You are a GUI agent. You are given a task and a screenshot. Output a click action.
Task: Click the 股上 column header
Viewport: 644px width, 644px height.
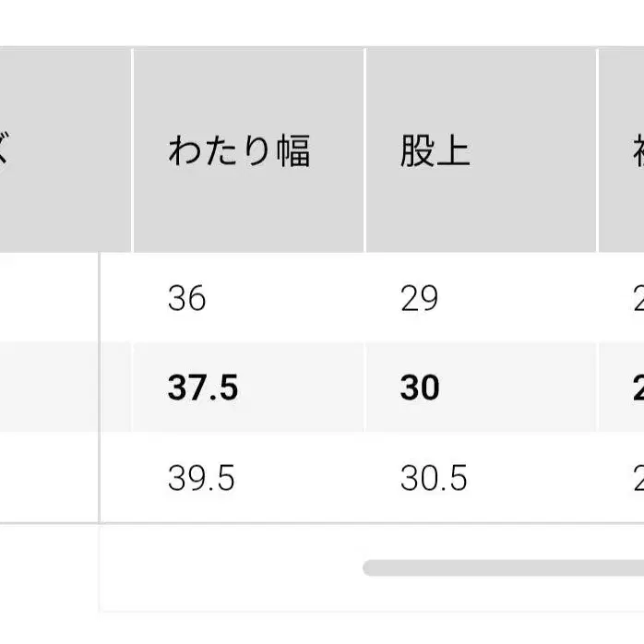435,150
